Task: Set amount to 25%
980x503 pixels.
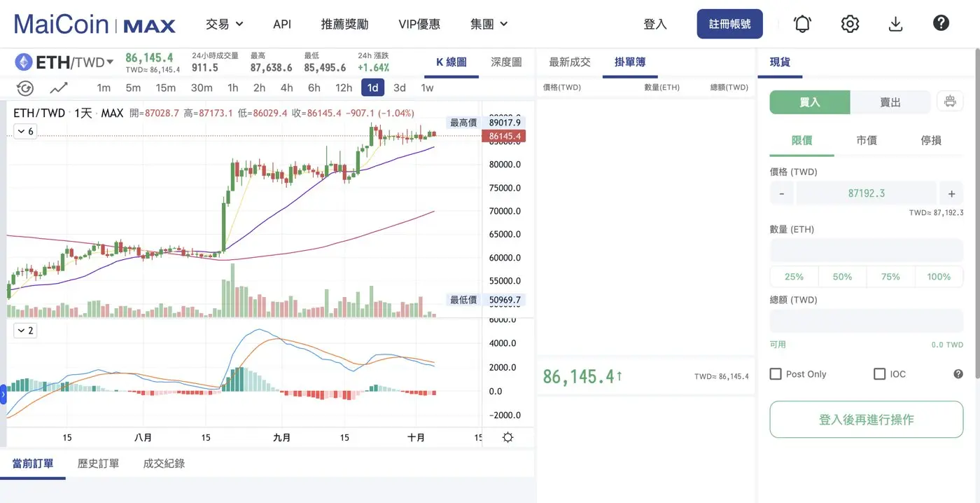Action: click(794, 277)
